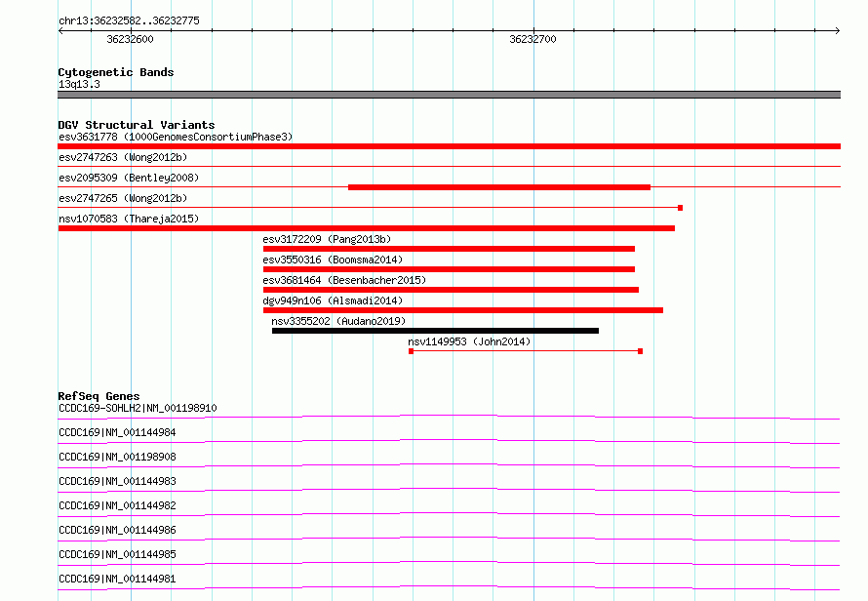This screenshot has width=868, height=601.
Task: Click the CCDC169|NM_001144983 transcript label
Action: click(117, 481)
